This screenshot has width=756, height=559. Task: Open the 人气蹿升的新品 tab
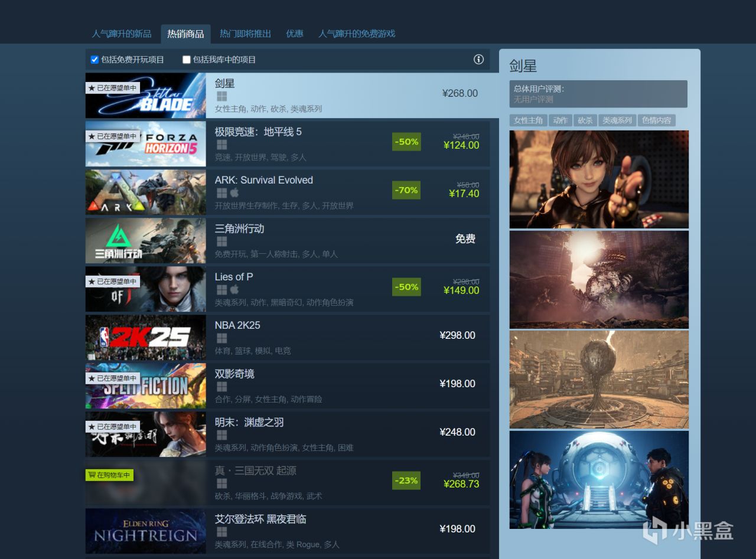(x=122, y=34)
